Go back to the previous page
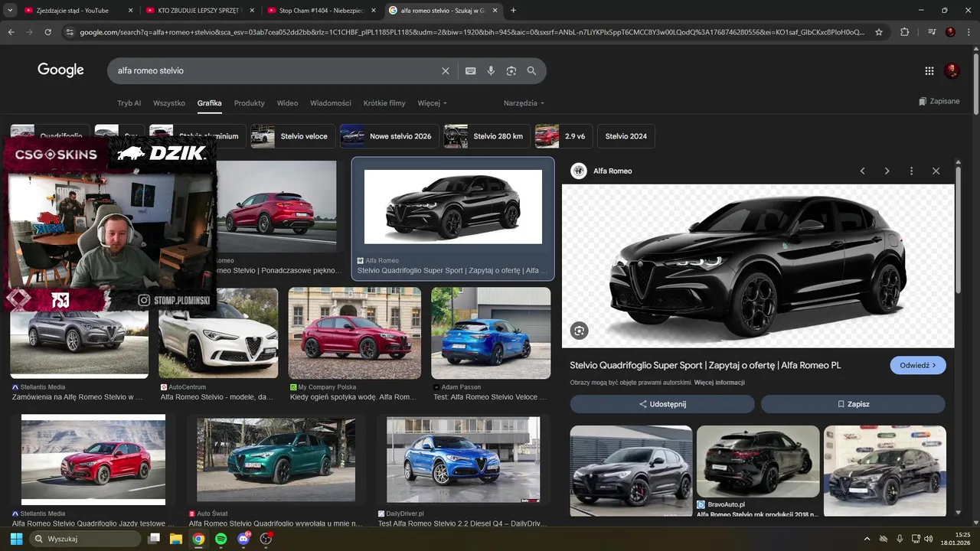This screenshot has width=980, height=551. [x=11, y=32]
